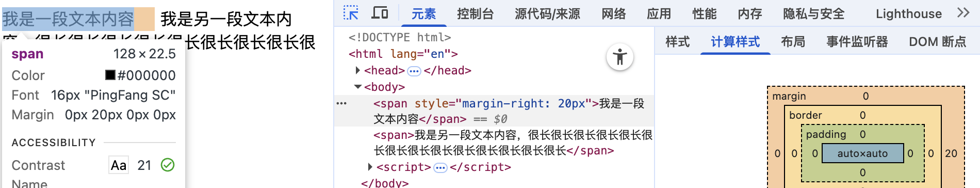Select the closing body tag

coord(385,183)
